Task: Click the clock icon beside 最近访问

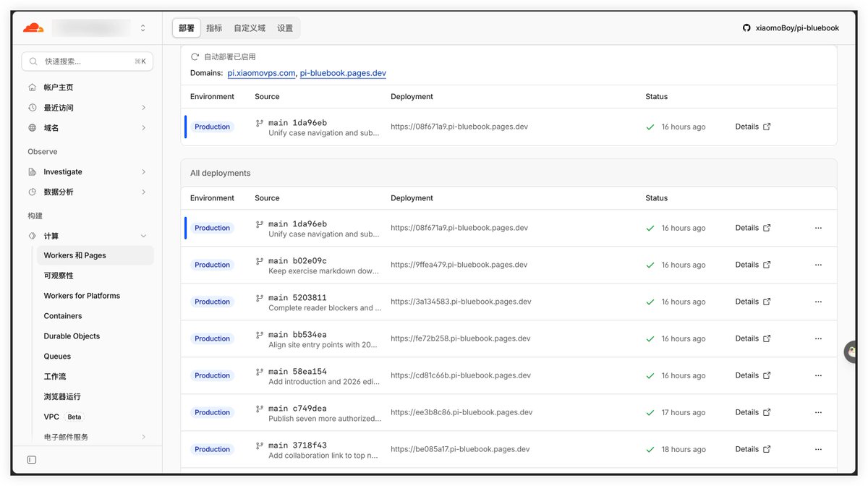Action: [x=32, y=108]
